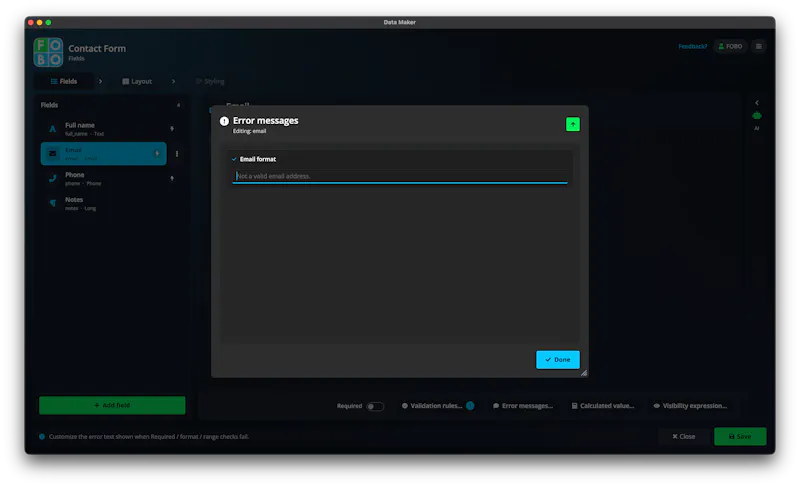Click the Close button at the bottom right

coord(683,437)
